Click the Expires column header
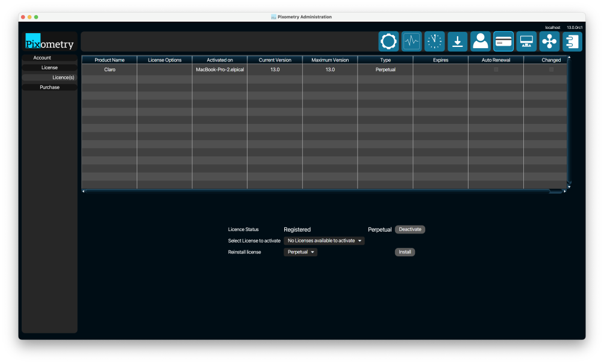 coord(441,60)
